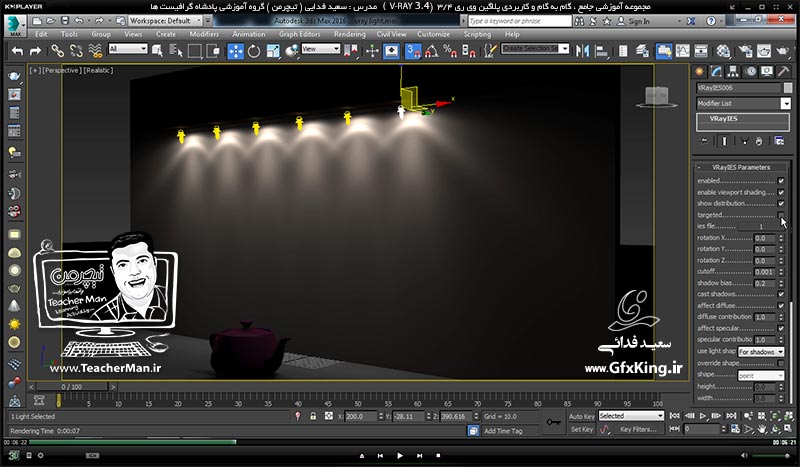The width and height of the screenshot is (800, 467).
Task: Adjust the KMPlayer volume slider
Action: coord(771,455)
